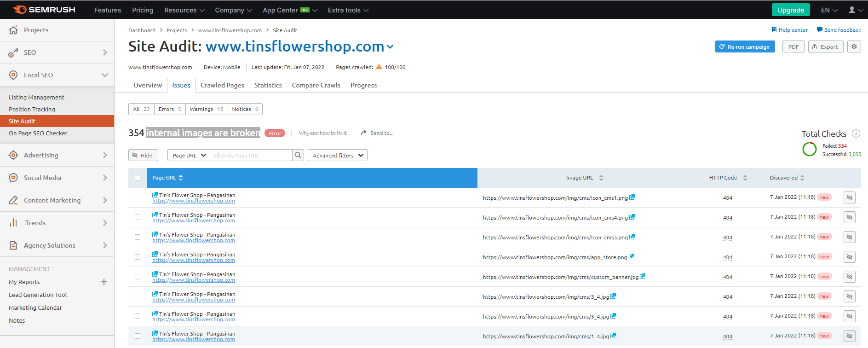This screenshot has width=868, height=348.
Task: Sort by Discovered column header
Action: (787, 178)
